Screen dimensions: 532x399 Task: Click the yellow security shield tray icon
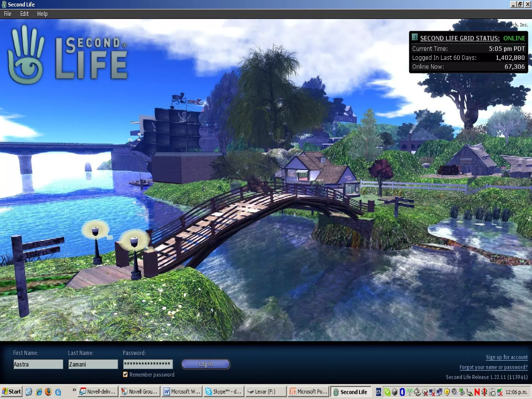(x=447, y=392)
